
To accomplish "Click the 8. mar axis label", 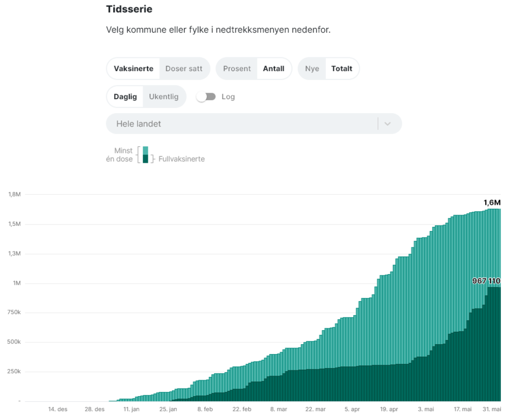I will point(278,409).
